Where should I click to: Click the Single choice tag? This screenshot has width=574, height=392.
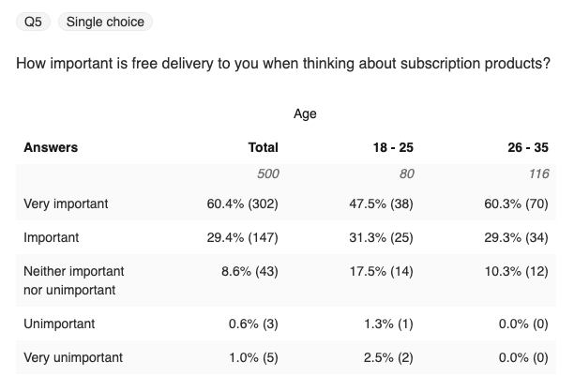point(106,21)
